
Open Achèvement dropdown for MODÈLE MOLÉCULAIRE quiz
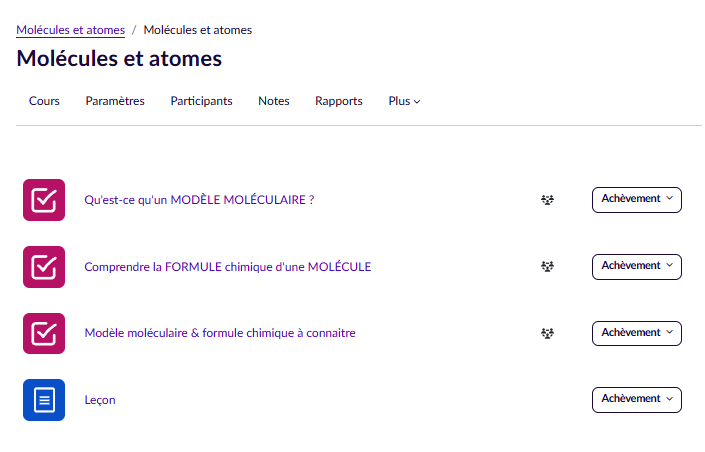636,199
